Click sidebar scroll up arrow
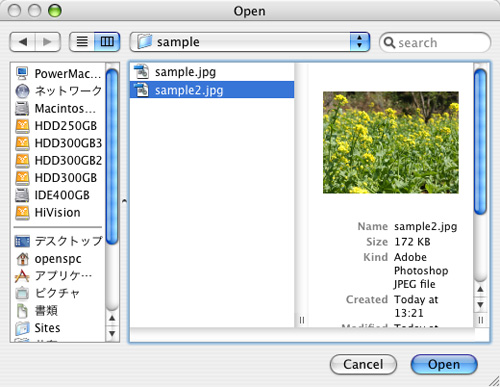The image size is (500, 387). coord(112,318)
